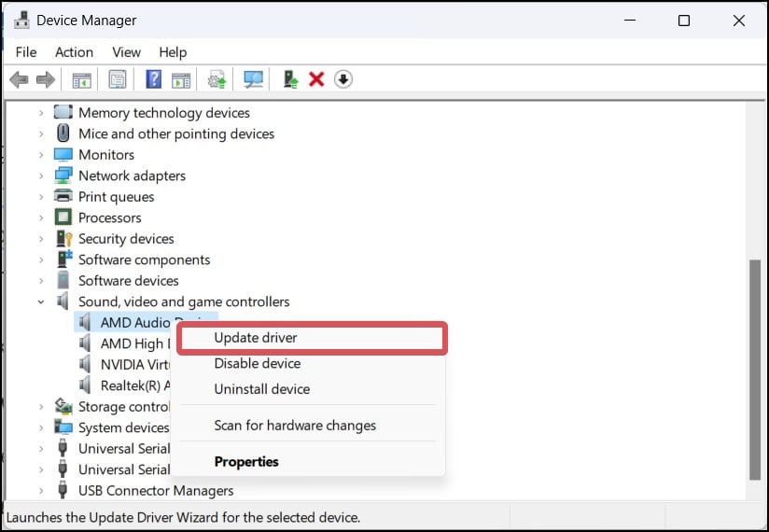The image size is (769, 532).
Task: Collapse Sound, video and game controllers
Action: (41, 302)
